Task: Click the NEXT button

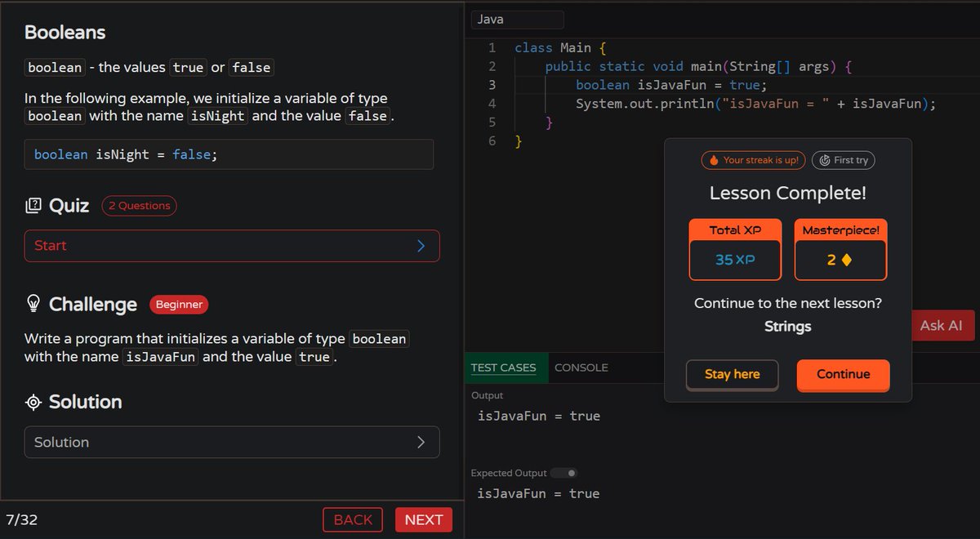Action: (424, 519)
